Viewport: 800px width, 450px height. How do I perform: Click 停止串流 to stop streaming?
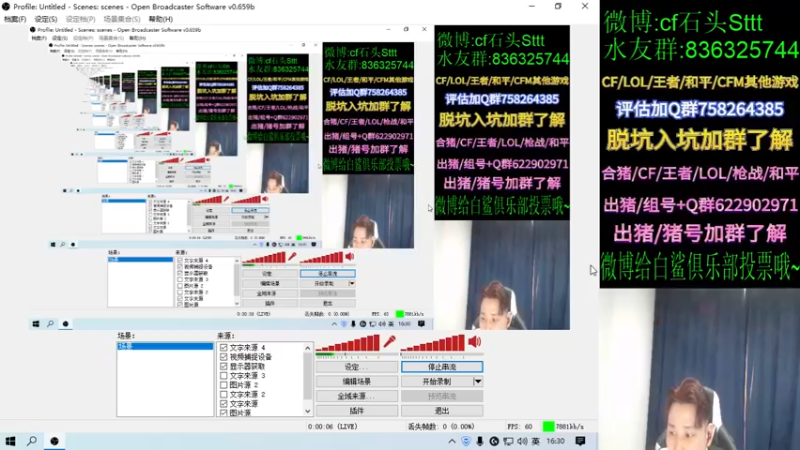pyautogui.click(x=442, y=367)
